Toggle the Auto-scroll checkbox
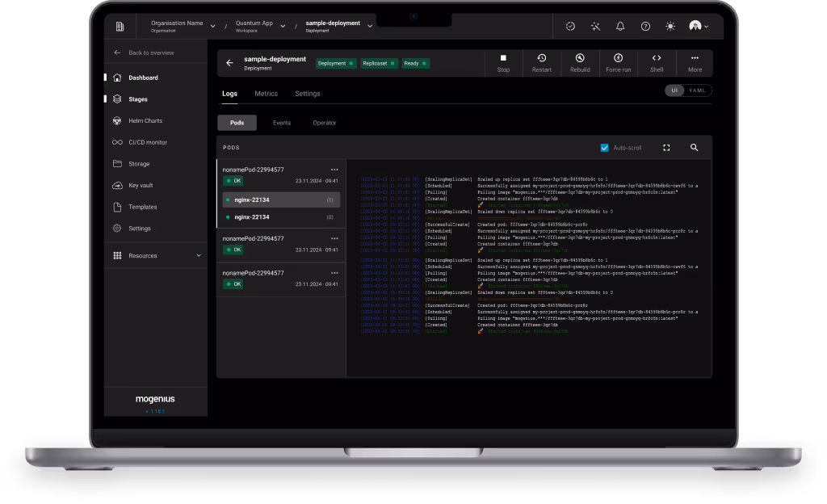Screen dimensions: 827x504 pyautogui.click(x=604, y=148)
